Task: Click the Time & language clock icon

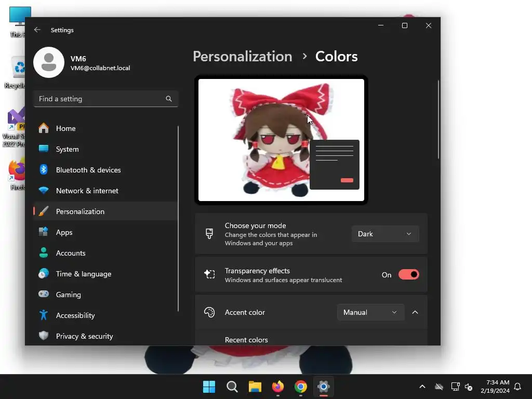Action: tap(44, 273)
